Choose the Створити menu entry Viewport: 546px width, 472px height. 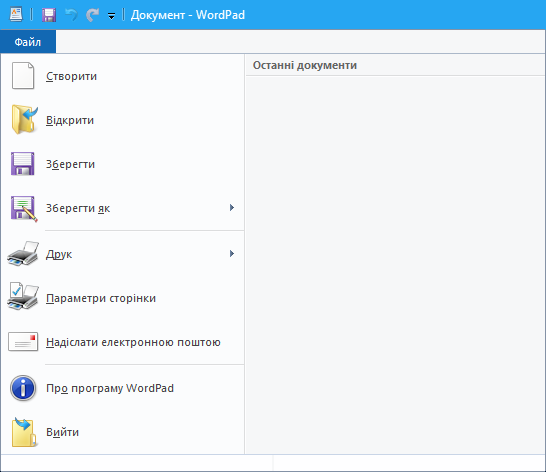click(x=123, y=76)
